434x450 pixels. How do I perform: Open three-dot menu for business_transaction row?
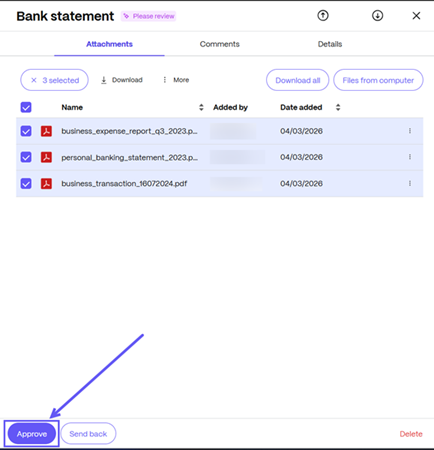410,183
